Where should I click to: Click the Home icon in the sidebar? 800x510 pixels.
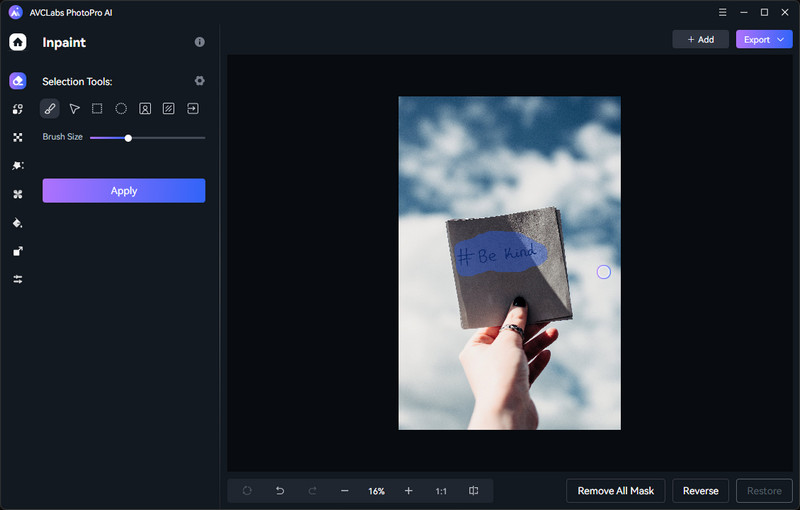point(18,42)
